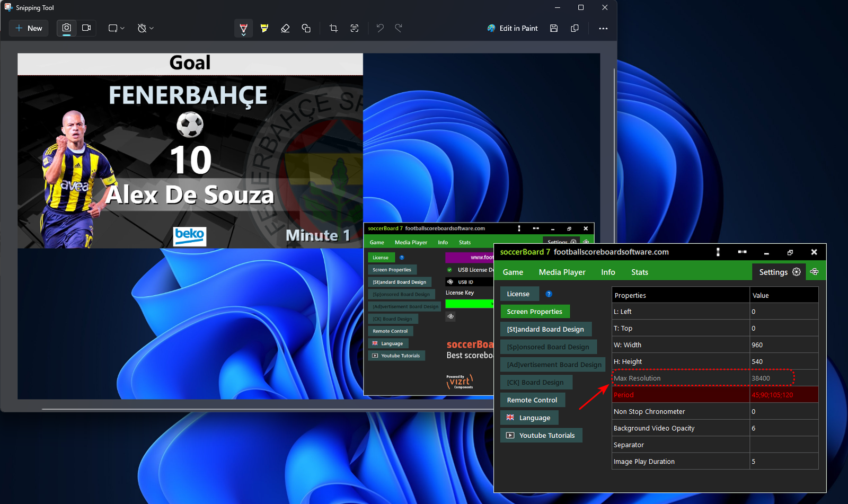Screen dimensions: 848x504
Task: Save the snip using floppy disk icon
Action: (554, 28)
